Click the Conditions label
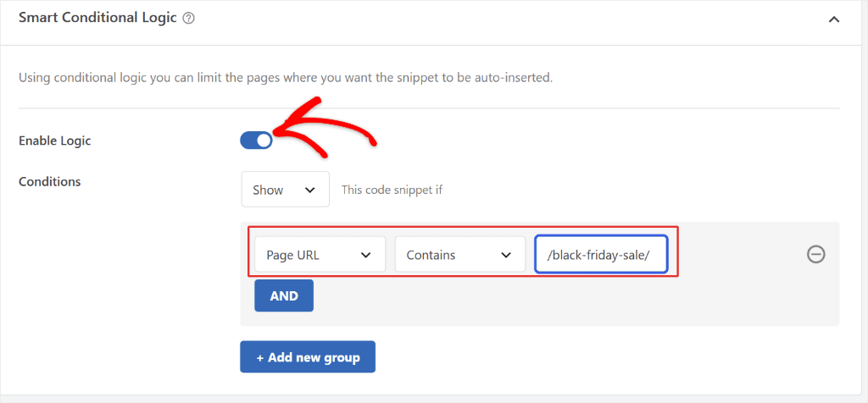868x403 pixels. click(50, 181)
